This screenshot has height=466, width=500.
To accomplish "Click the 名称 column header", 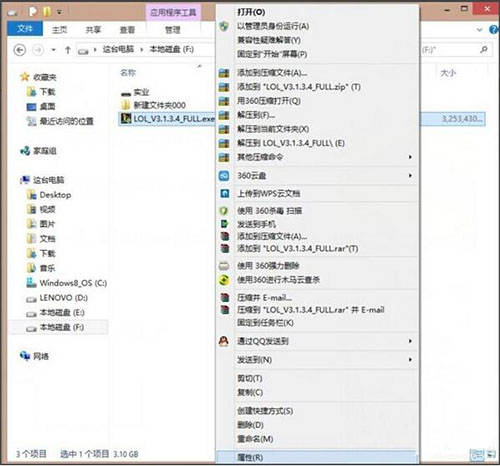I will coord(128,73).
